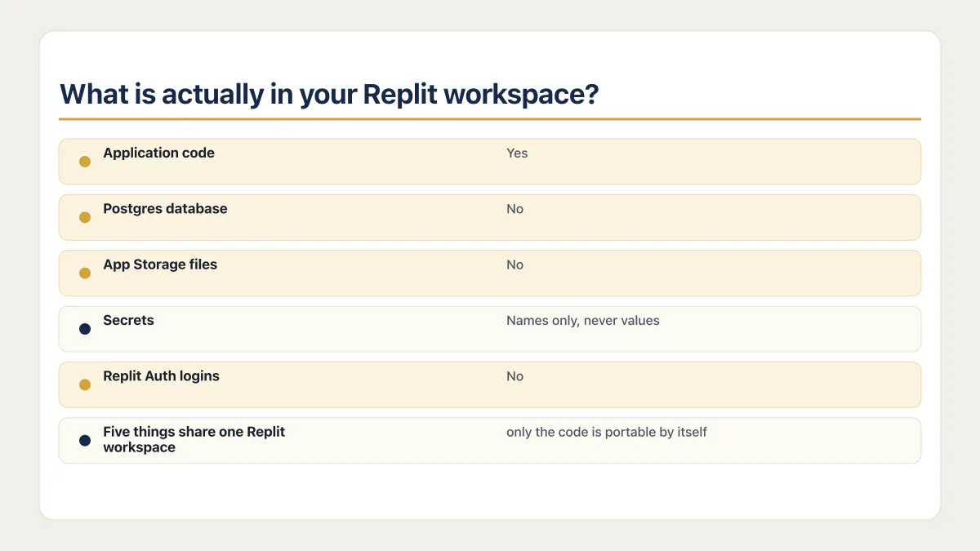Select the "Names only, never values" text
The width and height of the screenshot is (980, 551).
coord(583,320)
